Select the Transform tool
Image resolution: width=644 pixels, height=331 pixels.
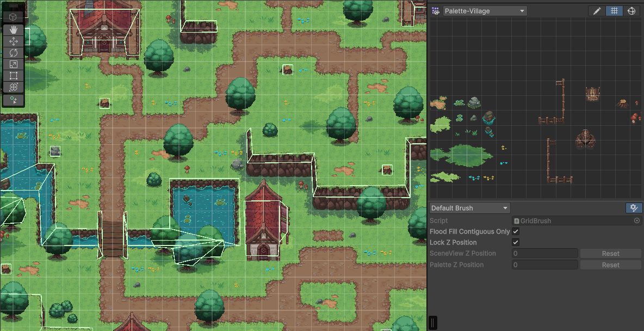coord(14,87)
